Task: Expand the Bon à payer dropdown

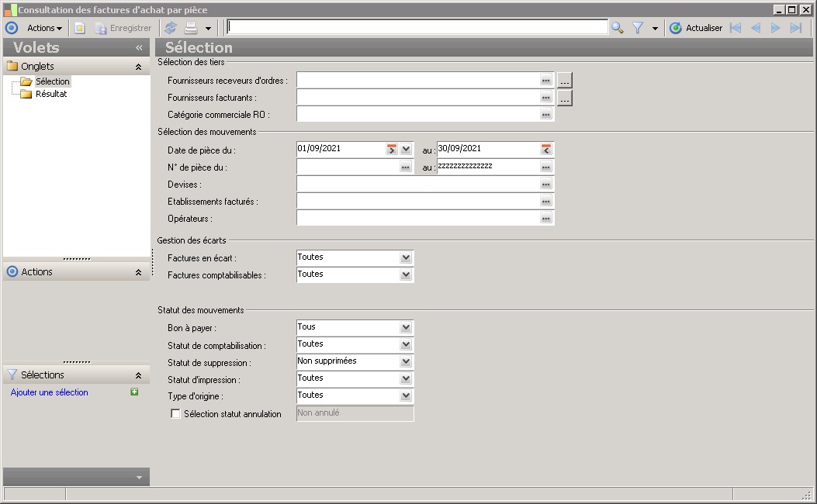Action: pos(406,327)
